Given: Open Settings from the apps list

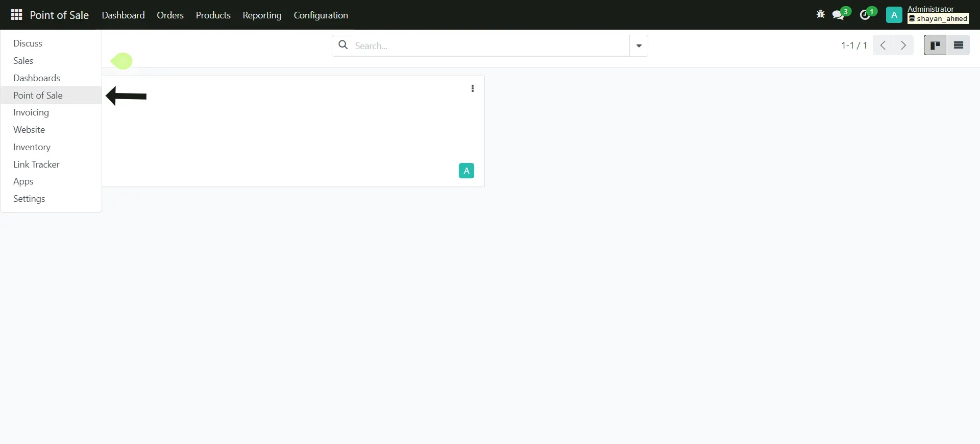Looking at the screenshot, I should [29, 199].
